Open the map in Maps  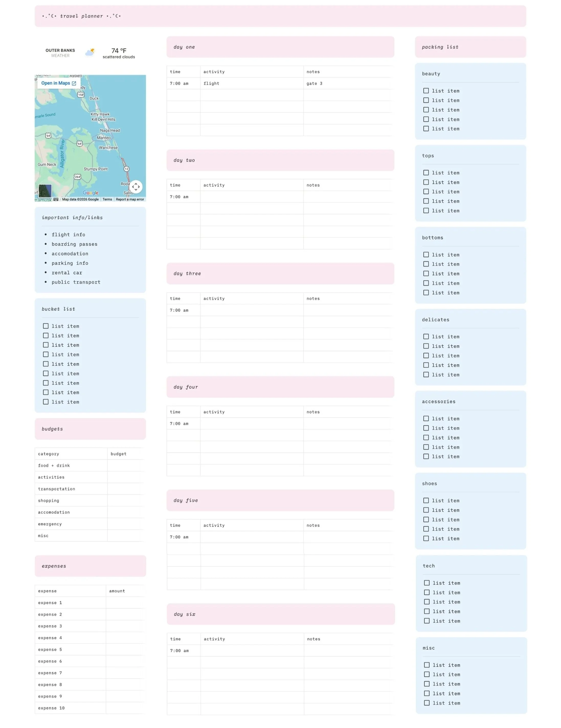(x=59, y=83)
